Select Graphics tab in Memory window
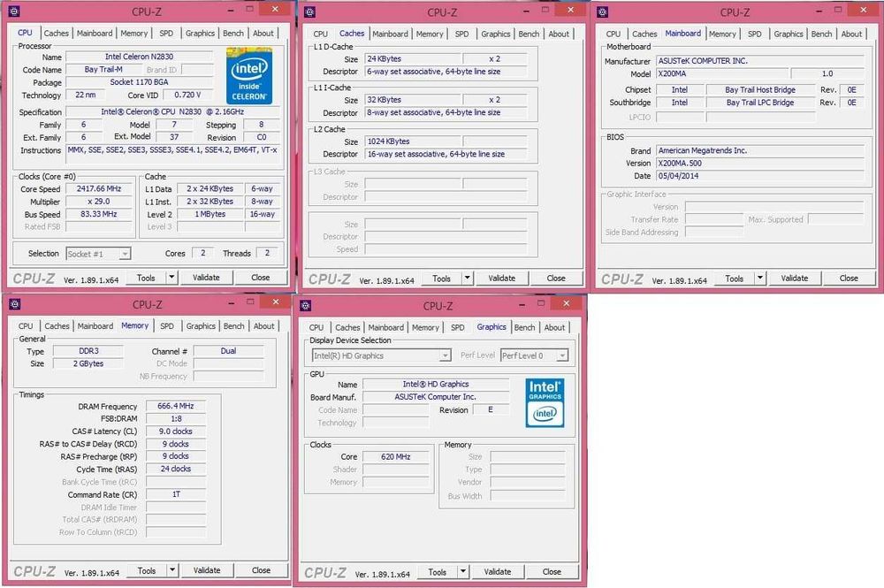The width and height of the screenshot is (884, 588). tap(201, 326)
